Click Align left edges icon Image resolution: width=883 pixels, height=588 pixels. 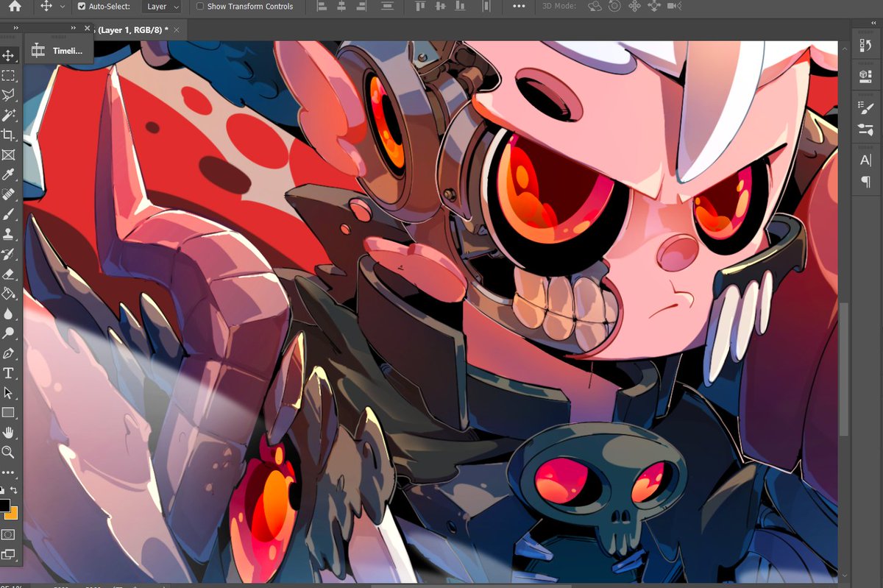(322, 6)
